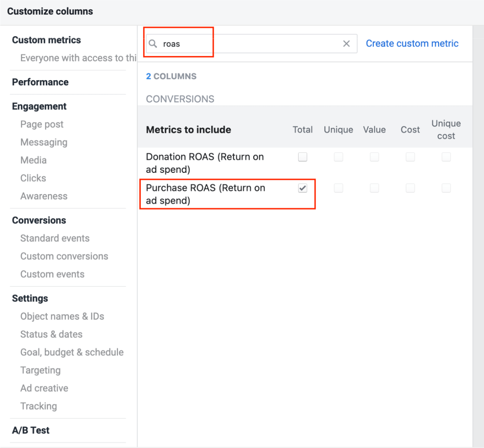
Task: Open Goal, budget & schedule settings
Action: coord(72,352)
